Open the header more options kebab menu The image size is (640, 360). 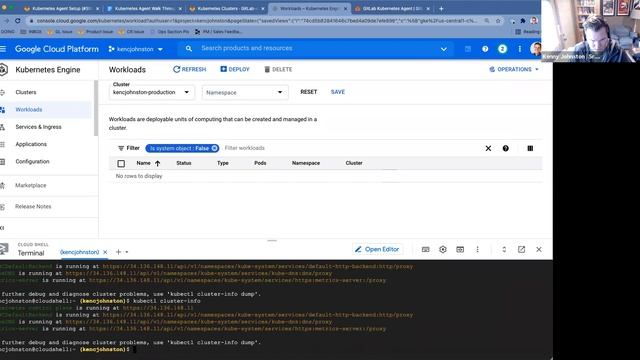coord(520,49)
